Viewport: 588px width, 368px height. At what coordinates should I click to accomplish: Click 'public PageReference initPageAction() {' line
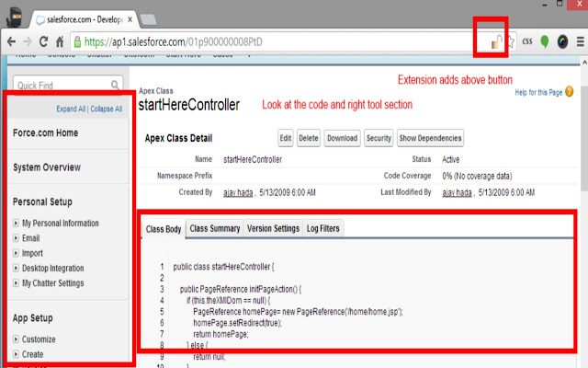(241, 289)
